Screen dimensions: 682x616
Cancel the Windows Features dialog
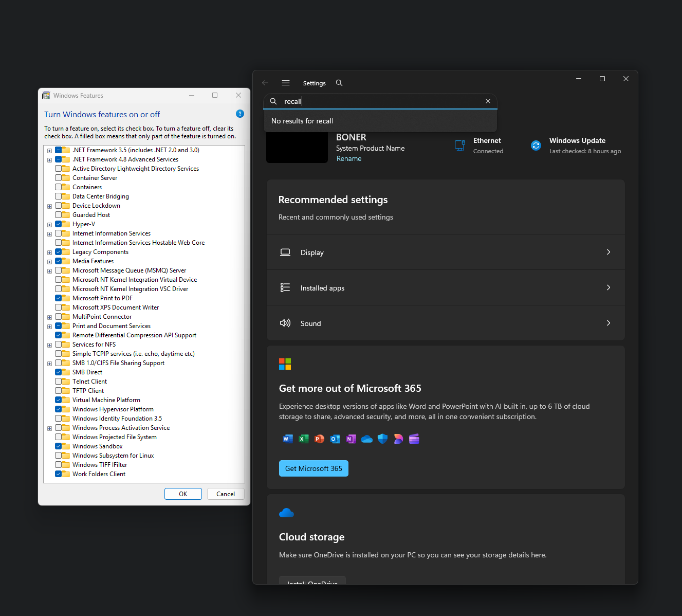pos(226,494)
